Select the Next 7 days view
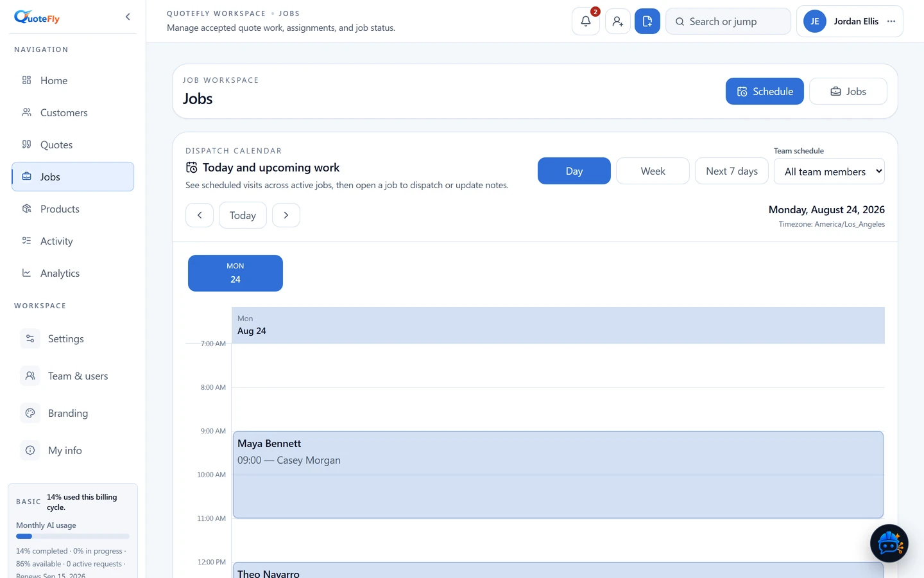This screenshot has width=924, height=578. click(732, 171)
